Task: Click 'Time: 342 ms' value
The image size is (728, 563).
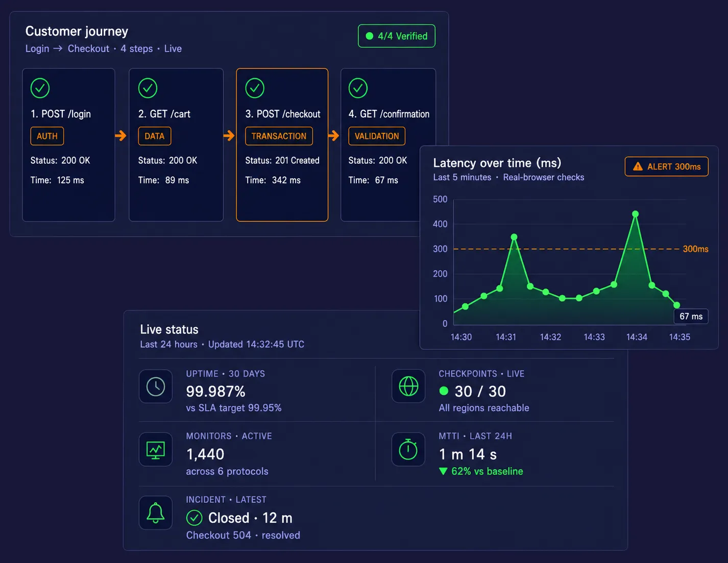Action: click(x=273, y=180)
